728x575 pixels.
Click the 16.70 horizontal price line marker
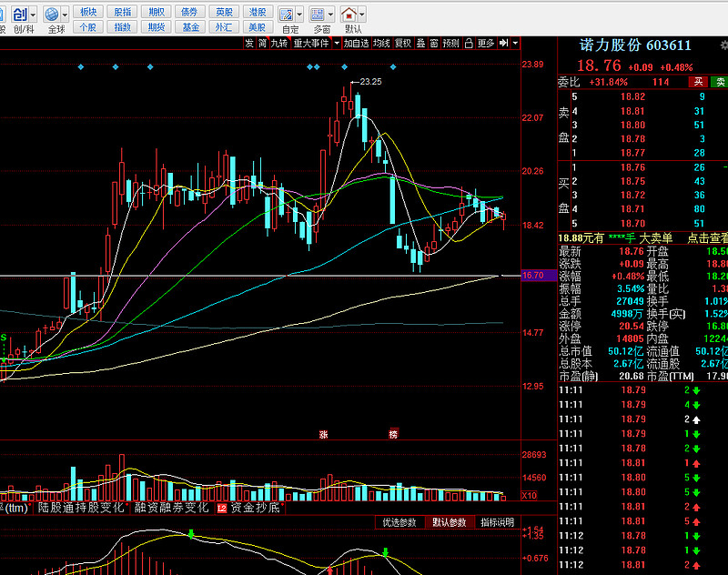532,275
